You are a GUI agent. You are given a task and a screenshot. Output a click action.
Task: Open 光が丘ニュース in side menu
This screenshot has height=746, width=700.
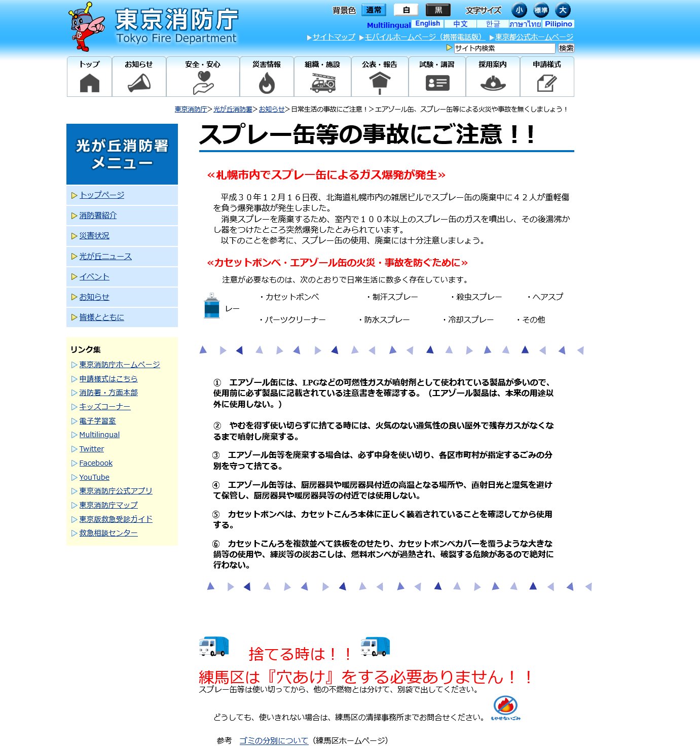point(105,257)
